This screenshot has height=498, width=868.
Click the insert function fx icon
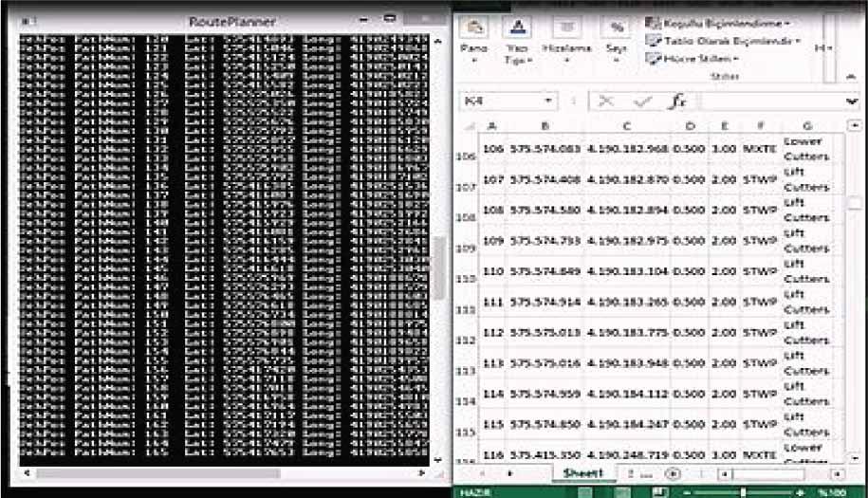click(x=677, y=101)
